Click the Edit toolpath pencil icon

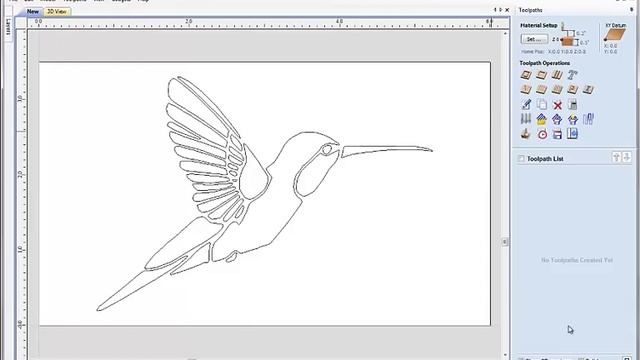tap(526, 104)
